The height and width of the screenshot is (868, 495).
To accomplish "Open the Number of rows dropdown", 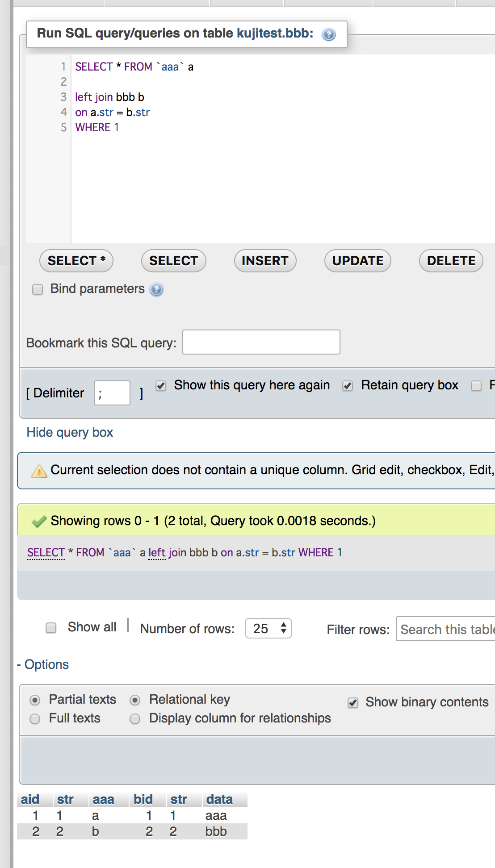I will (x=268, y=629).
